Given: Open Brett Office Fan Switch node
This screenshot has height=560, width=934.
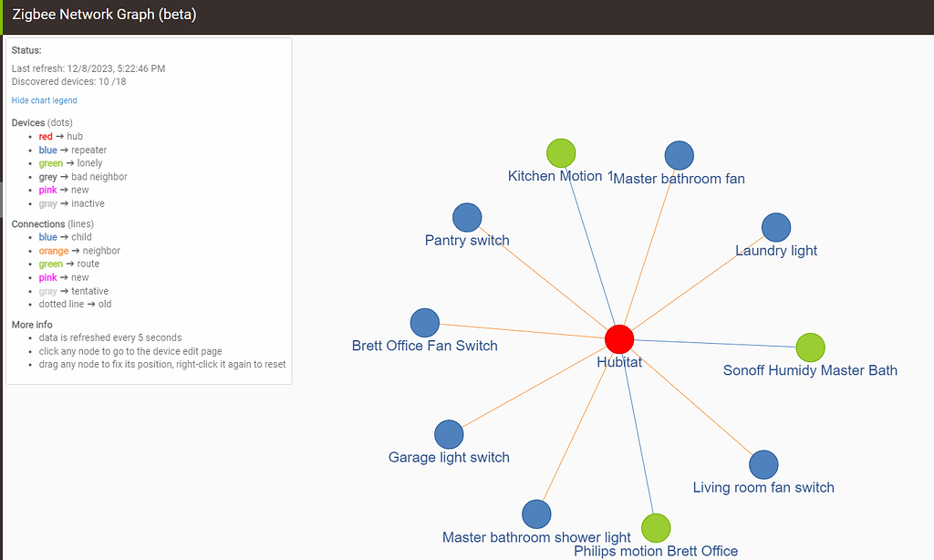Looking at the screenshot, I should (424, 323).
